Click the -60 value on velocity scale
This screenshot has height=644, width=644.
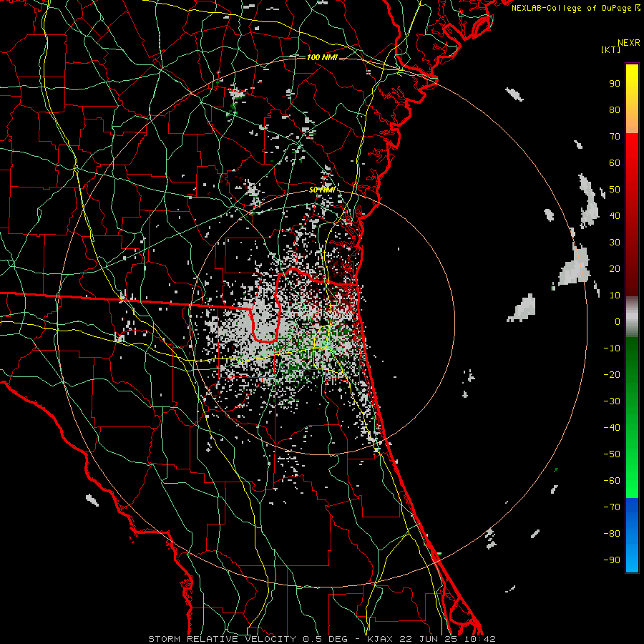coord(612,481)
